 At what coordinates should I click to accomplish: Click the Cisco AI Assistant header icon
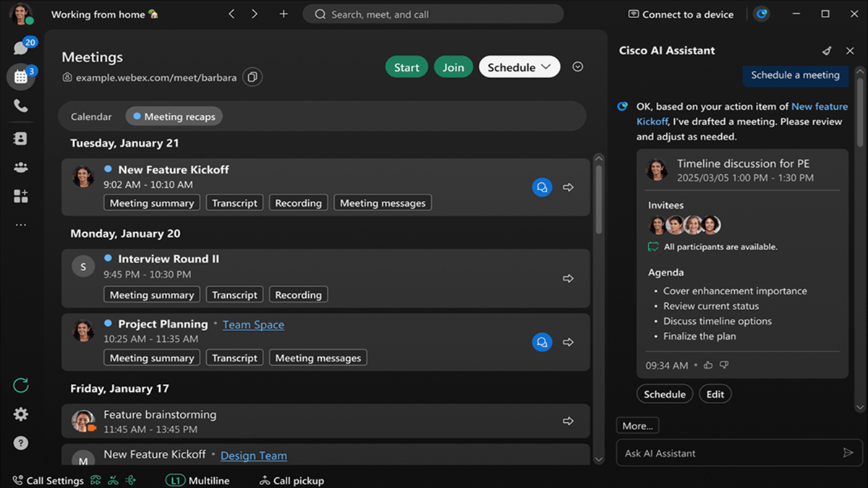[x=761, y=14]
